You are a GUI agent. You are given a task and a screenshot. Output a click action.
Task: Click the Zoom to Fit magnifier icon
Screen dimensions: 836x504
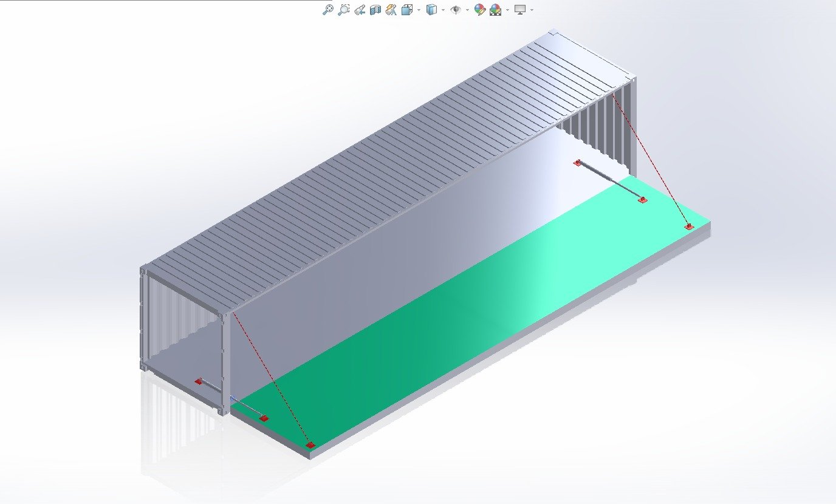(327, 10)
